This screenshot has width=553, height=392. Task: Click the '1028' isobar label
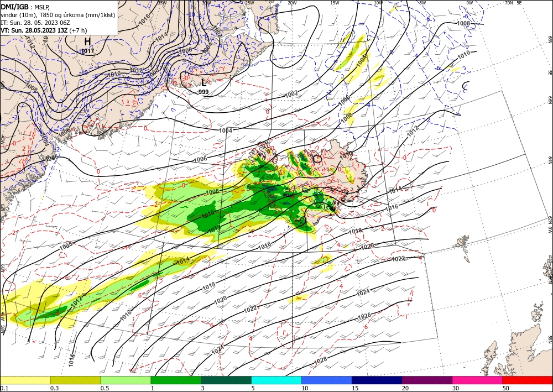tap(320, 360)
